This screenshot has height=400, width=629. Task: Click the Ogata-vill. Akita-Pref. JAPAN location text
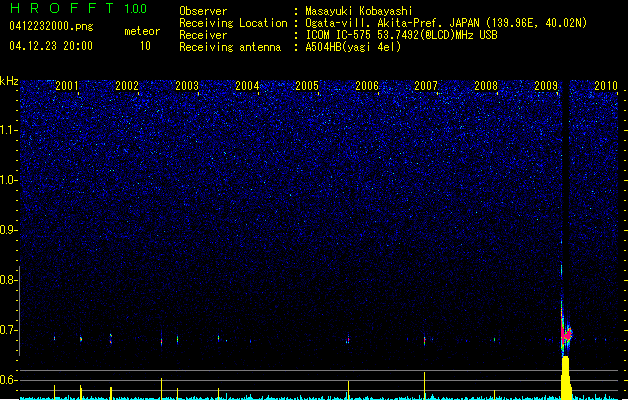446,23
